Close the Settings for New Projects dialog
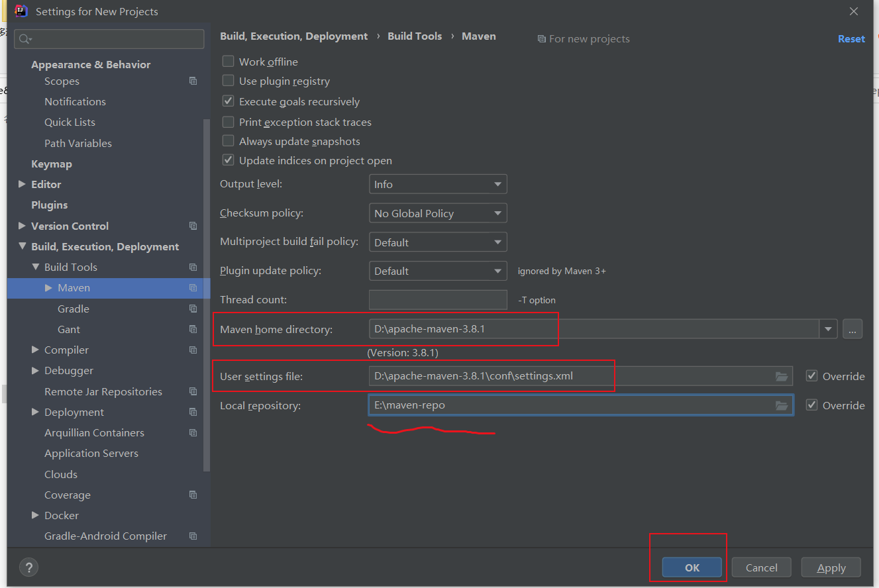The width and height of the screenshot is (879, 588). coord(854,11)
